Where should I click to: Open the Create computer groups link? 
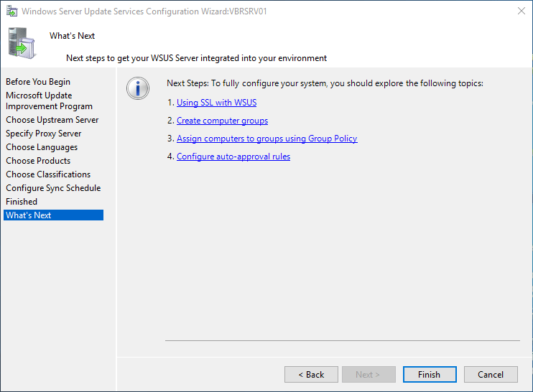tap(222, 121)
